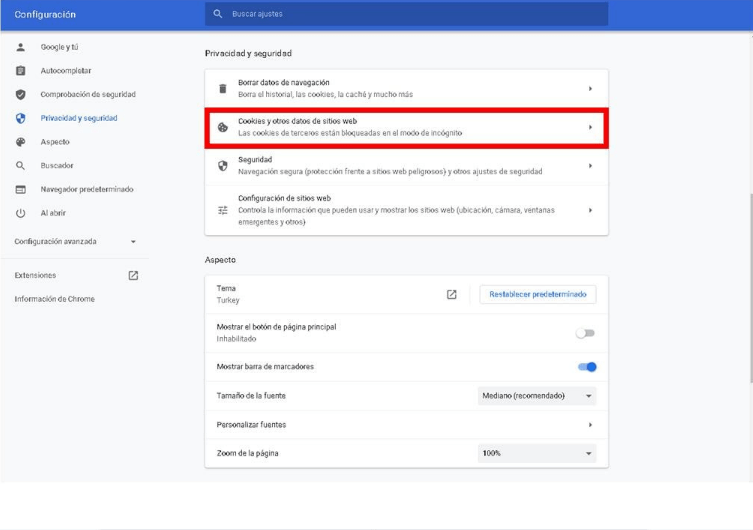
Task: Click the browser window icon for Navegador predeterminado
Action: coord(20,190)
